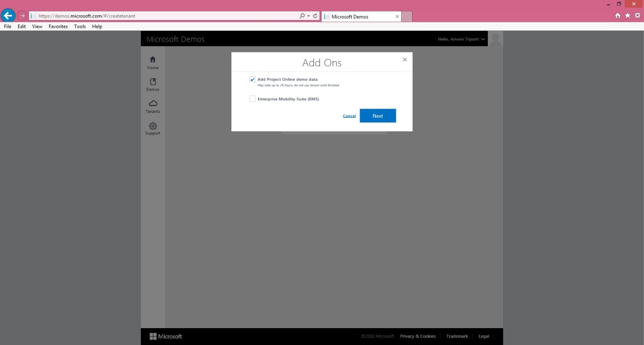
Task: Click the browser forward arrow button
Action: (x=22, y=16)
